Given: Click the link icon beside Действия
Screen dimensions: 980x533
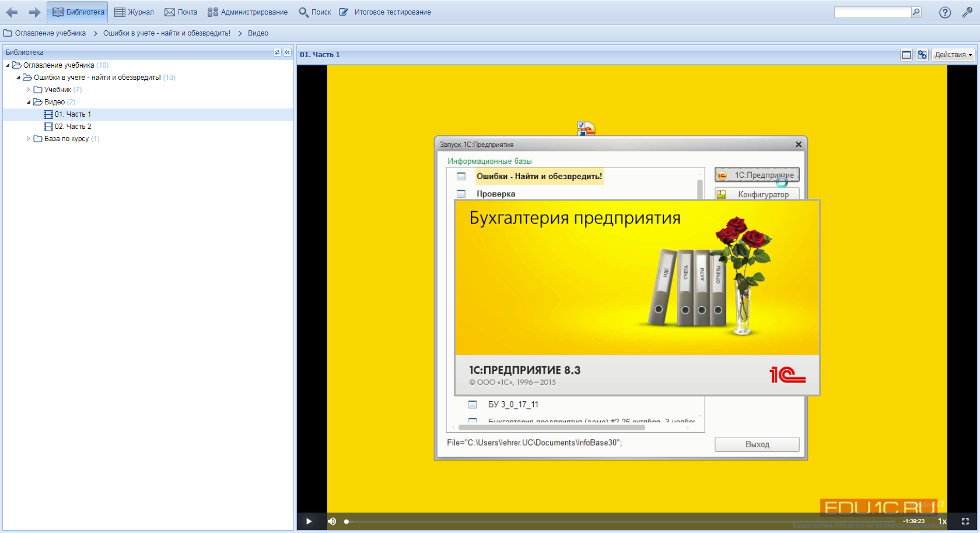Looking at the screenshot, I should point(922,55).
